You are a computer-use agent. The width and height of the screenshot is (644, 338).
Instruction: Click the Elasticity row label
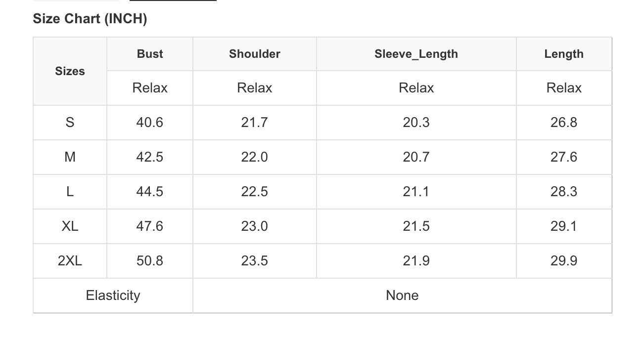(113, 296)
